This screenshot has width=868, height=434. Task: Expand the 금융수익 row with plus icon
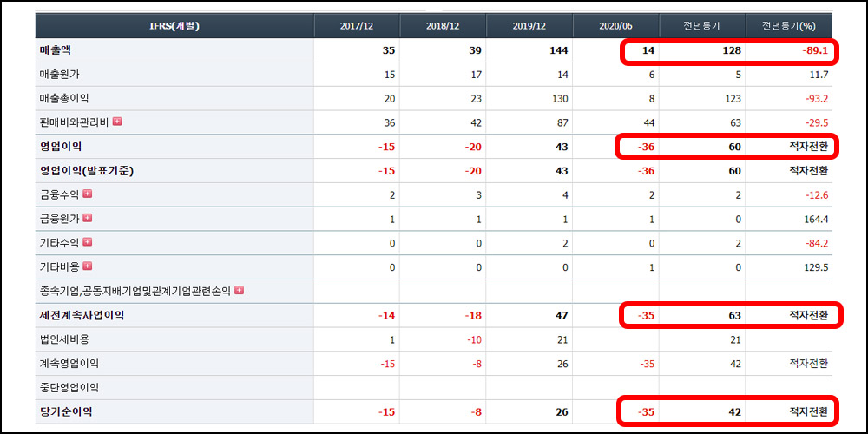click(87, 194)
